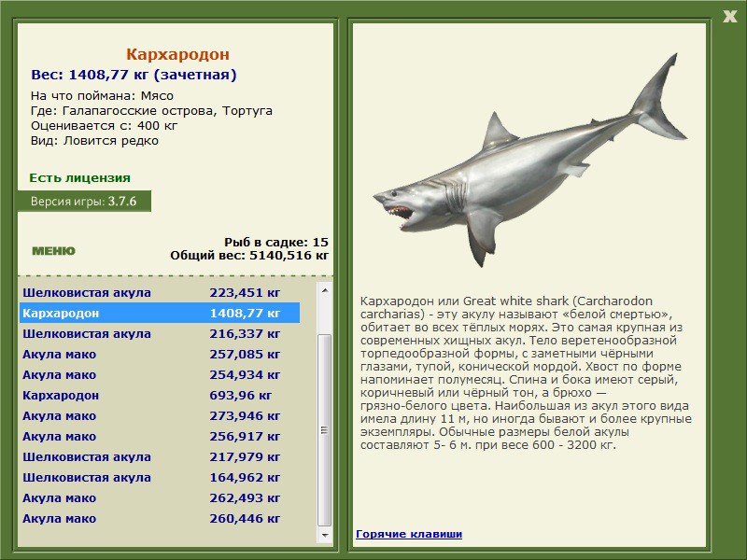Select Шелковистая акула weighing 223,451 кг
This screenshot has height=560, width=747.
[x=160, y=292]
